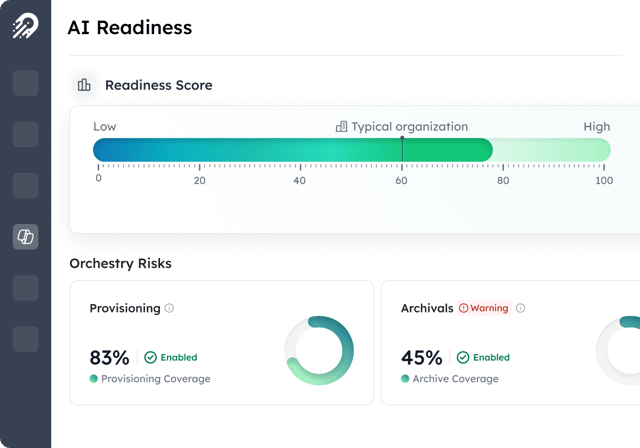Click the Readiness Score gradient bar

click(292, 150)
